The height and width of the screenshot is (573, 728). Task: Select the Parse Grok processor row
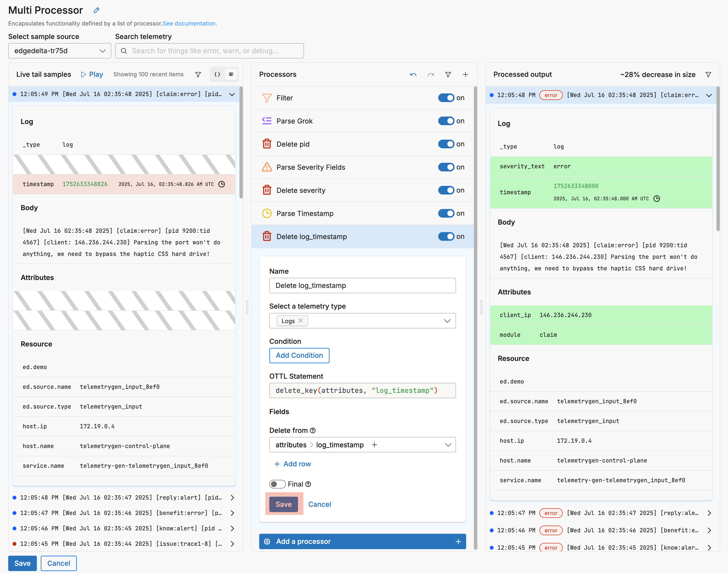pyautogui.click(x=363, y=121)
